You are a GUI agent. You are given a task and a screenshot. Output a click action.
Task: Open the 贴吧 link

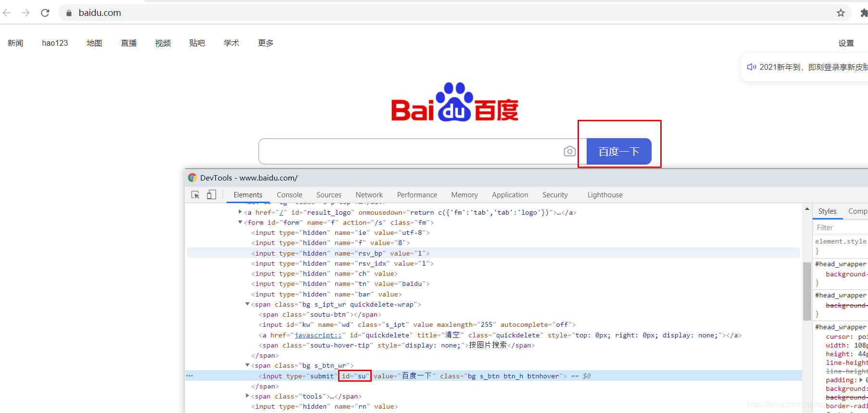(x=197, y=43)
